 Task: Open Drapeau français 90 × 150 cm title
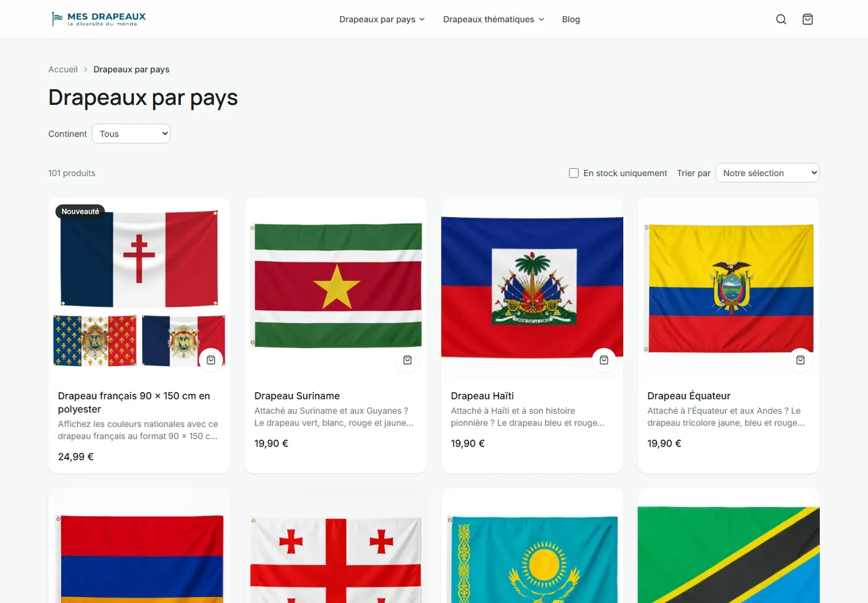(134, 403)
